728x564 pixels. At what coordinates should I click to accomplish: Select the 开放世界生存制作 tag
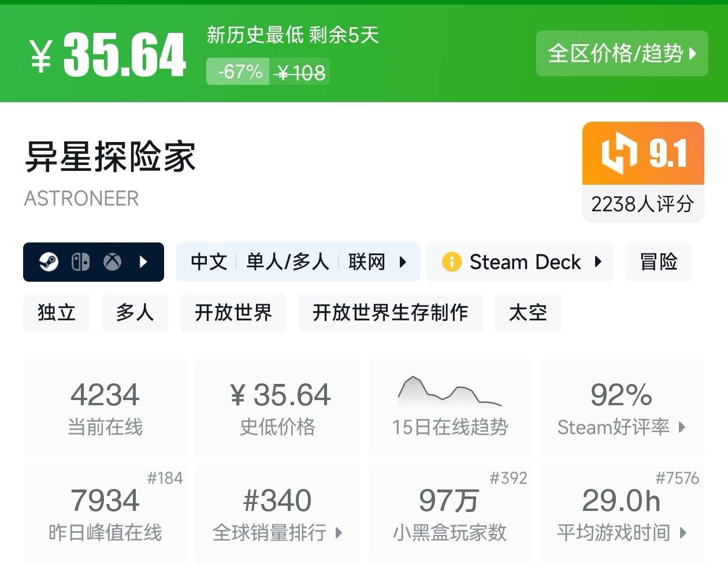[391, 313]
